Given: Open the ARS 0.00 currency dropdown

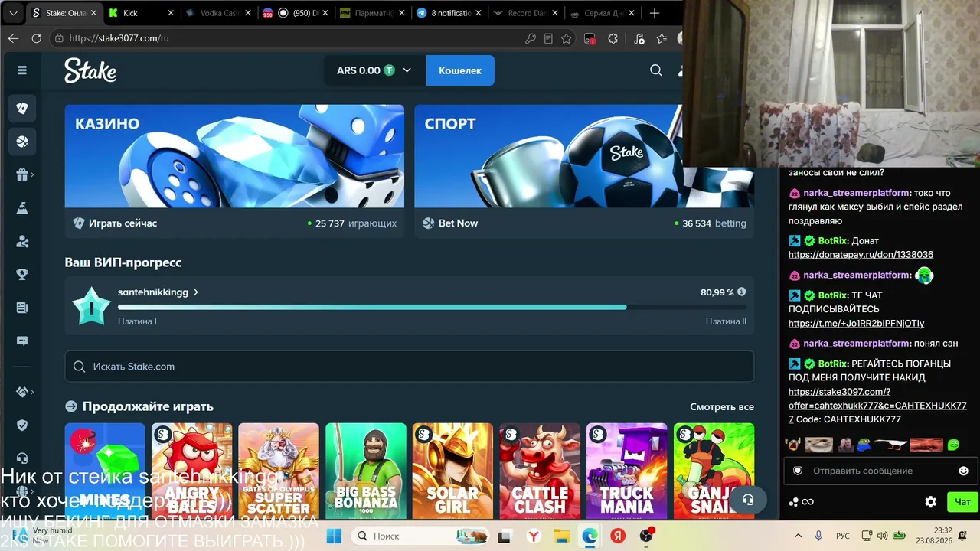Looking at the screenshot, I should tap(374, 70).
